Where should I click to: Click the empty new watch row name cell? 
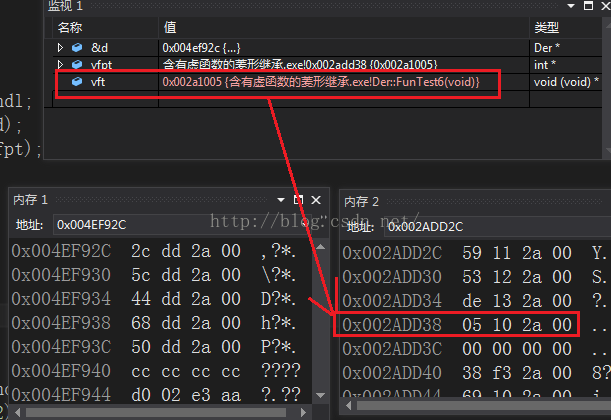pyautogui.click(x=106, y=99)
